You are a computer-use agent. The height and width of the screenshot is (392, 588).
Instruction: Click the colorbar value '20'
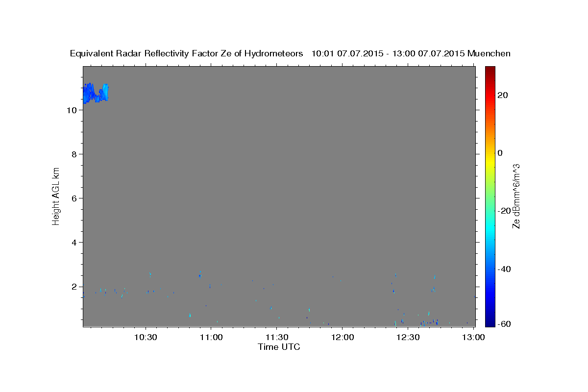pyautogui.click(x=503, y=95)
